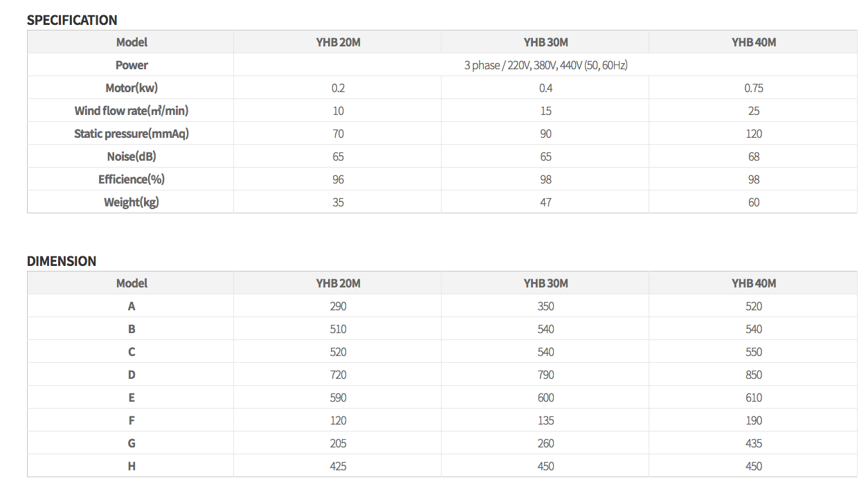Click the SPECIFICATION section heading
868x489 pixels.
click(72, 20)
